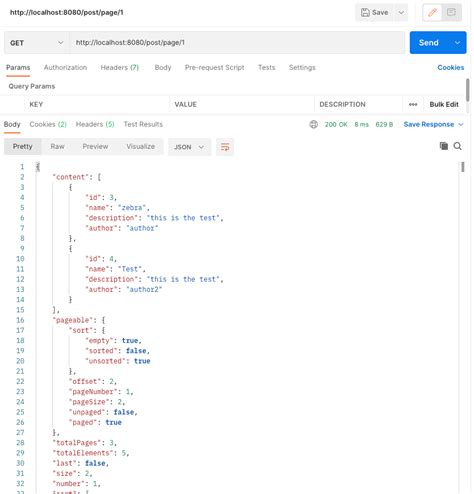
Task: Open the Save Response dropdown
Action: click(x=433, y=125)
